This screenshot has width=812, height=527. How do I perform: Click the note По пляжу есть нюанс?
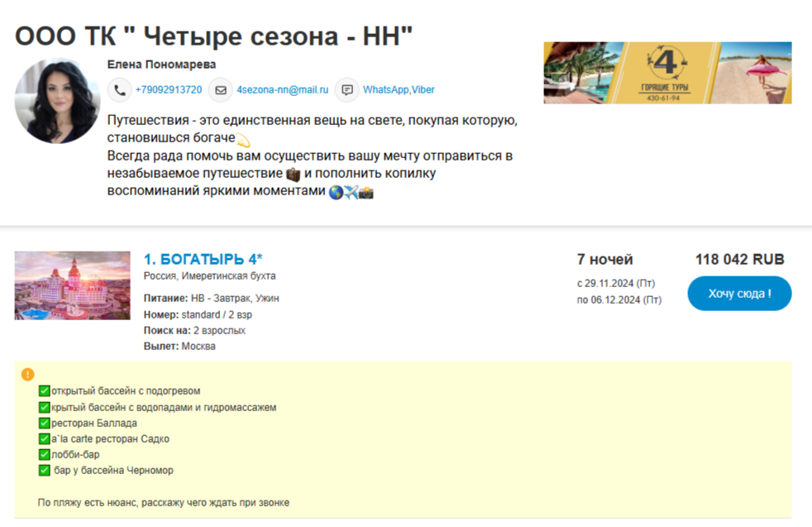coord(164,503)
